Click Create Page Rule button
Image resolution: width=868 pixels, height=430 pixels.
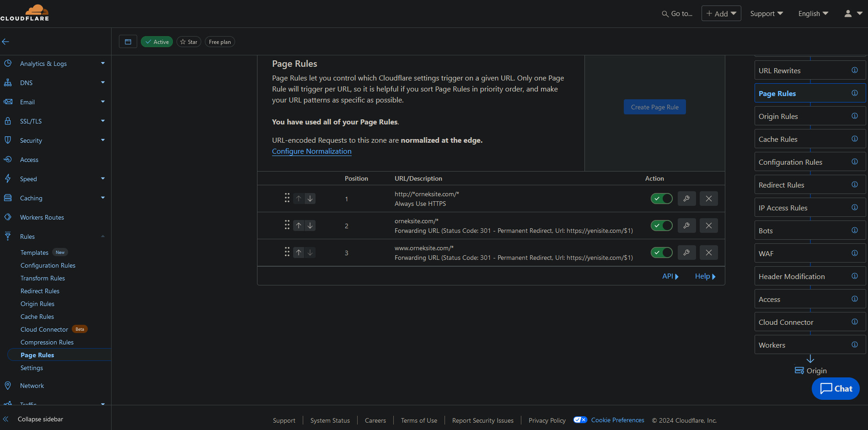tap(655, 107)
